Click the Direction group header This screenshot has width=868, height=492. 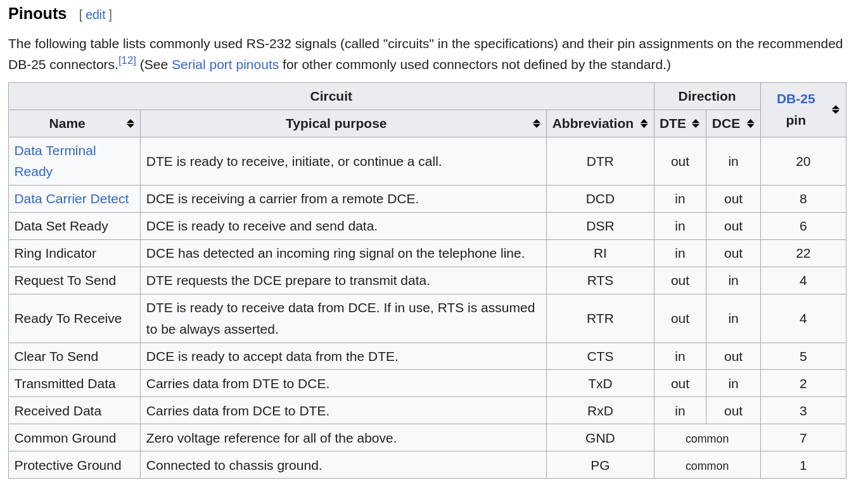(707, 96)
